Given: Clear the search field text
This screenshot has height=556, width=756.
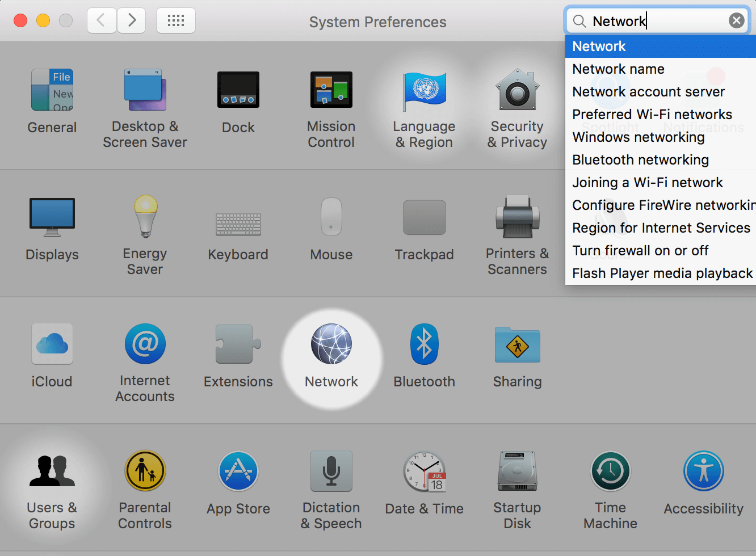Looking at the screenshot, I should pos(736,21).
